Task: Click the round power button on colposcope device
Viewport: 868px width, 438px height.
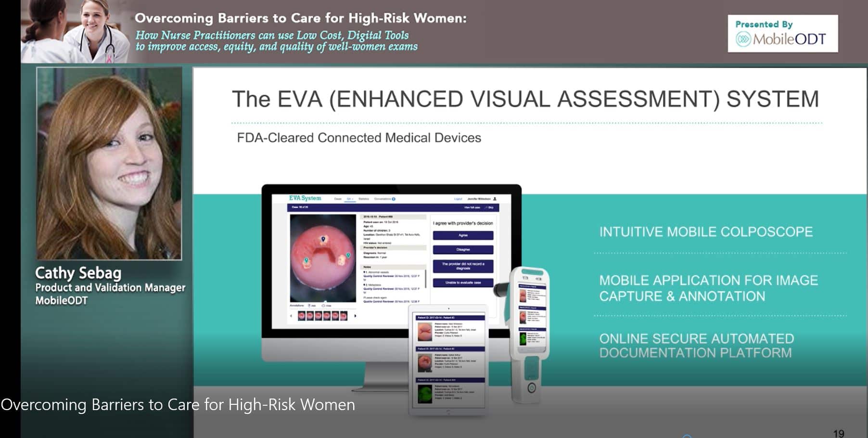Action: pos(532,388)
